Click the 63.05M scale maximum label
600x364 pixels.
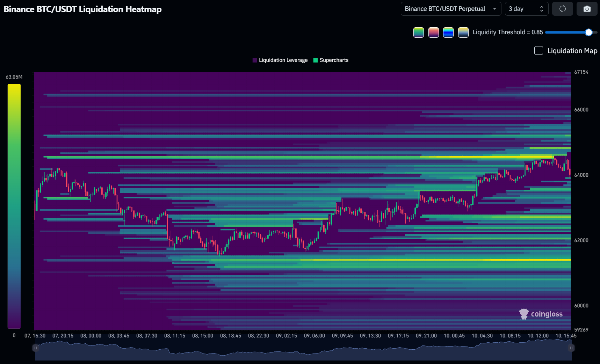click(14, 77)
